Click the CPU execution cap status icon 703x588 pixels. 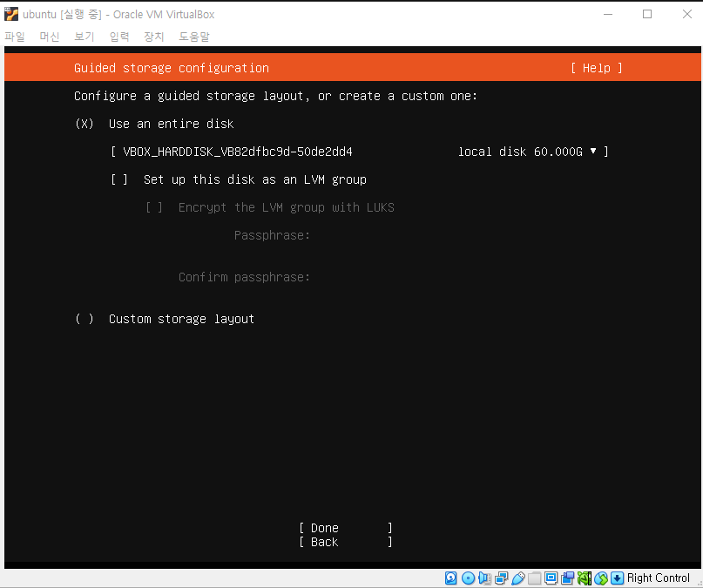coord(585,578)
